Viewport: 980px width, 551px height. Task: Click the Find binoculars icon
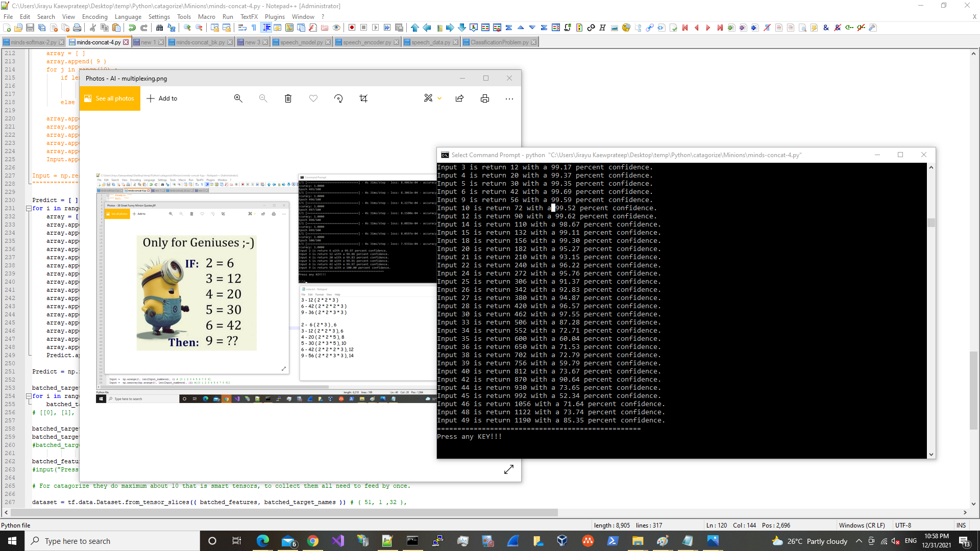[160, 28]
